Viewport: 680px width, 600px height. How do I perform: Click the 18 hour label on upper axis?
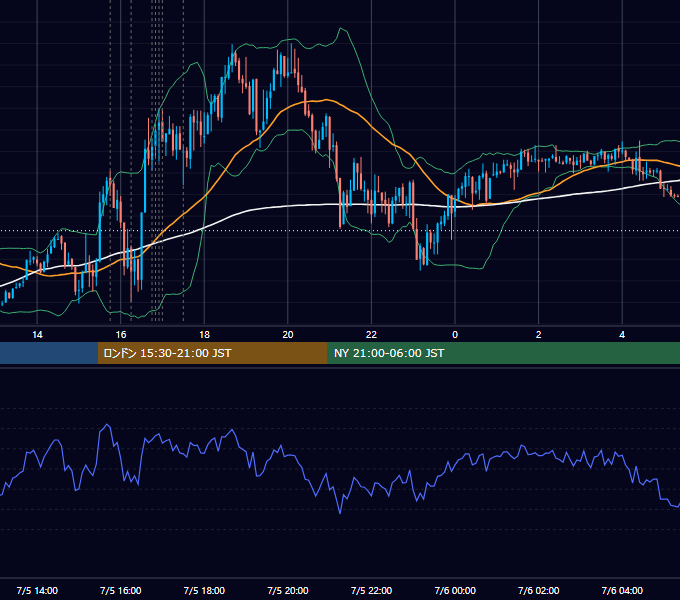tap(204, 335)
